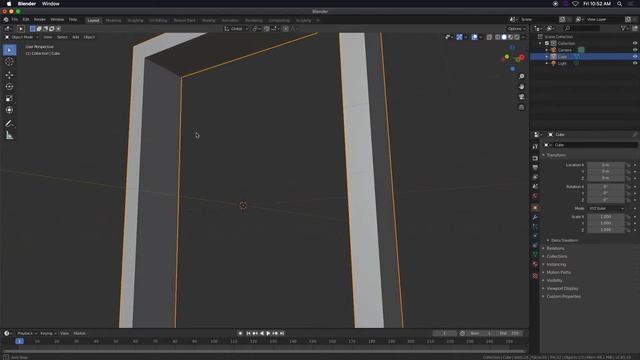Open the Render menu

[40, 20]
